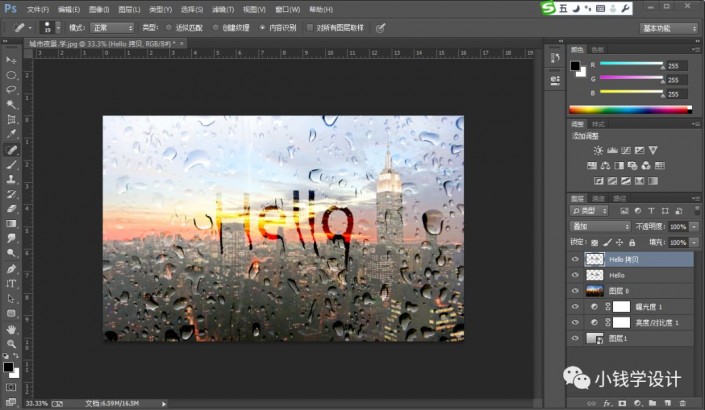
Task: Toggle Quick Mask mode icon
Action: (x=11, y=387)
